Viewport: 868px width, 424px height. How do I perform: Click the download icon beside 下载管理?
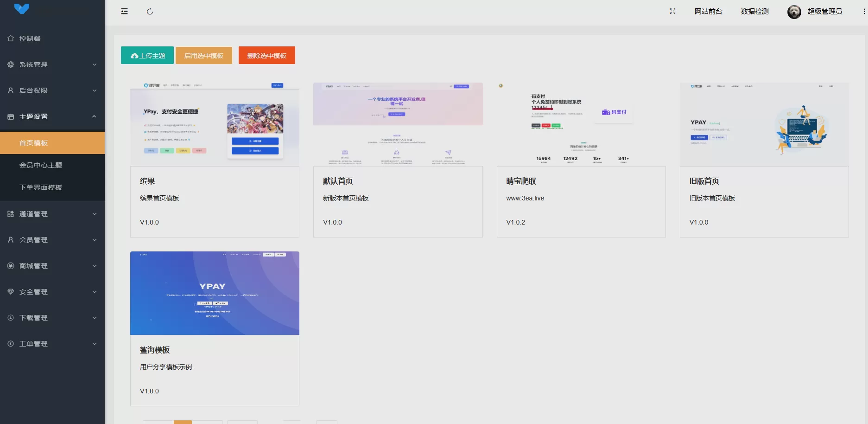click(x=11, y=318)
